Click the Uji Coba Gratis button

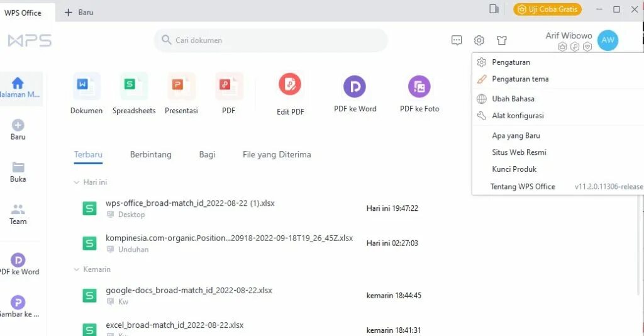[x=547, y=9]
